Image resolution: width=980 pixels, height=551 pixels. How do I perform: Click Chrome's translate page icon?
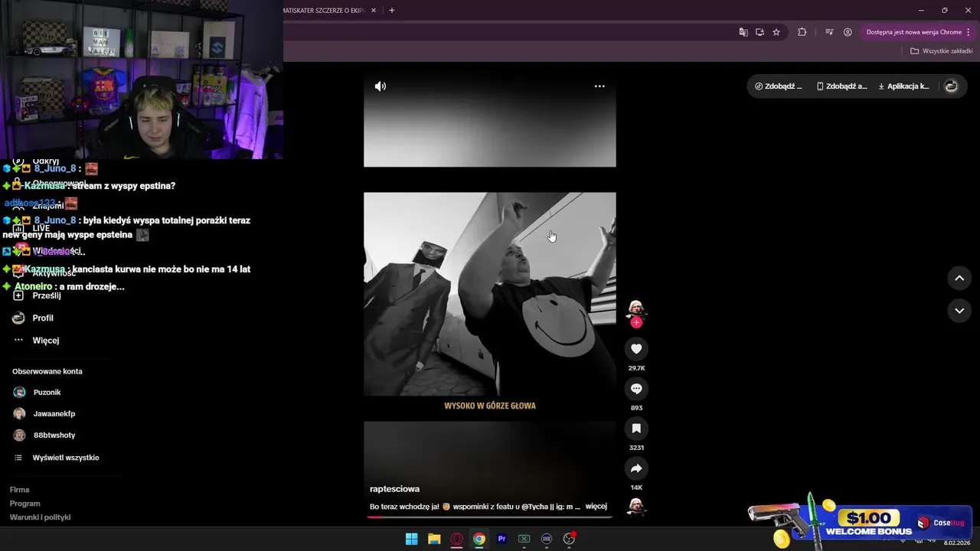click(743, 32)
